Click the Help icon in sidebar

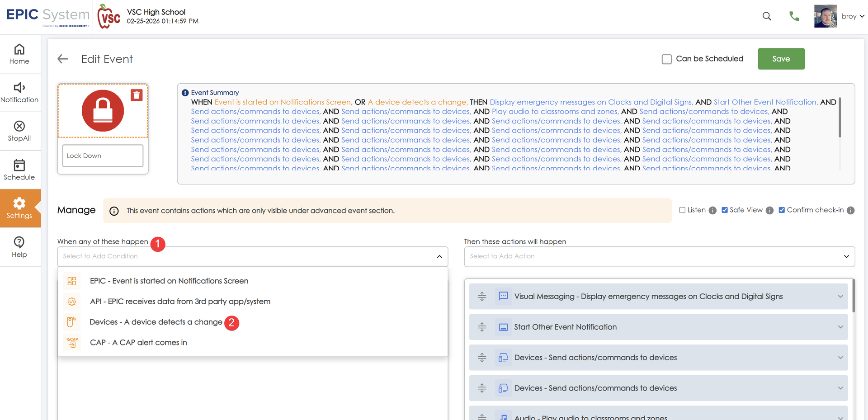[19, 247]
